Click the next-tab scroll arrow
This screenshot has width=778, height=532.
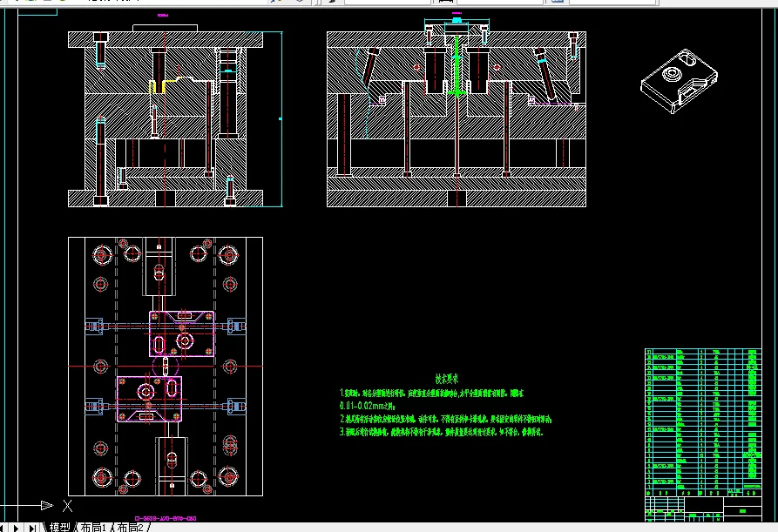(x=17, y=528)
